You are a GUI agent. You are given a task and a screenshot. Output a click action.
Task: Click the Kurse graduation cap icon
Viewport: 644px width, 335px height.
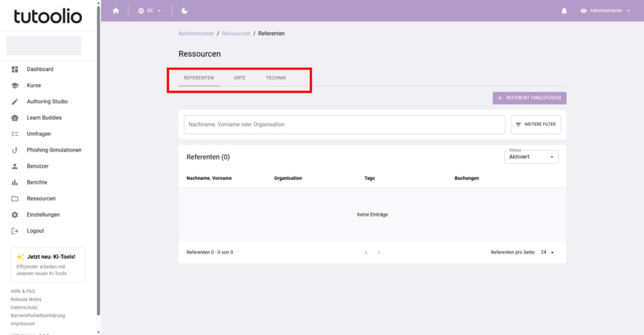pos(15,85)
